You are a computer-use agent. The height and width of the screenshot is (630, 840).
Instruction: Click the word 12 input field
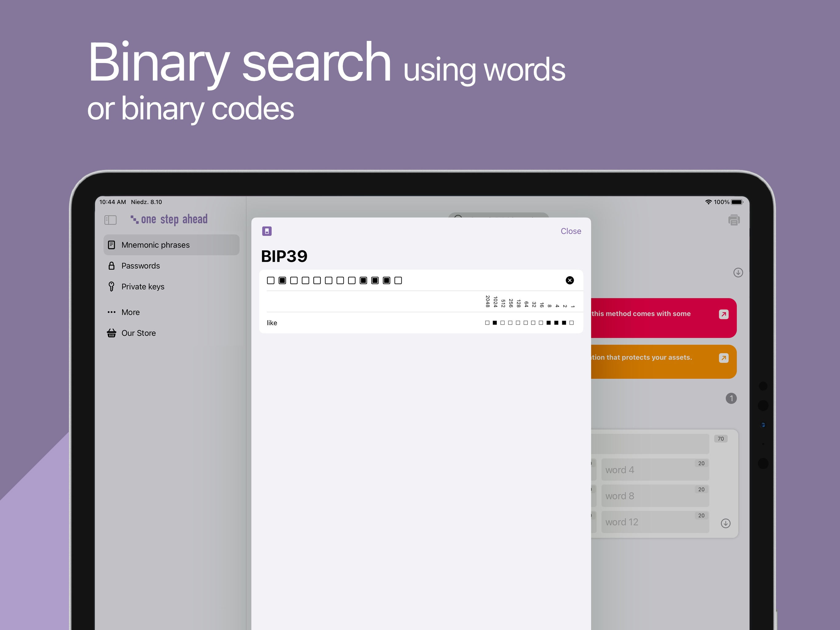point(655,522)
